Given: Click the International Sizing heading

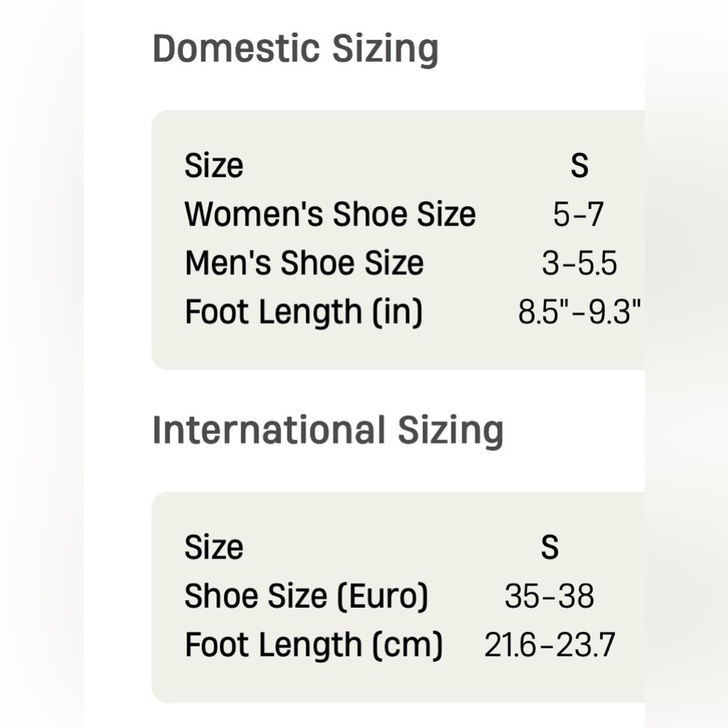Looking at the screenshot, I should pyautogui.click(x=328, y=431).
